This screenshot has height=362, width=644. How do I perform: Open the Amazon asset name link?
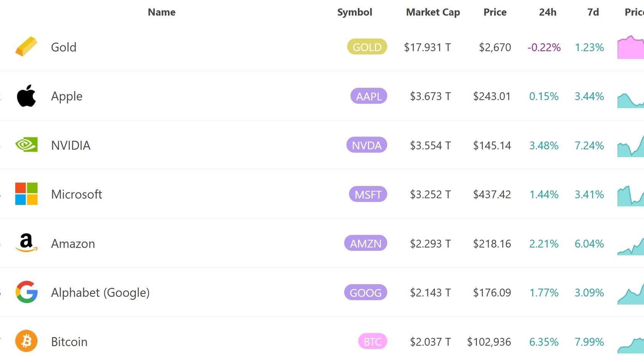coord(73,244)
